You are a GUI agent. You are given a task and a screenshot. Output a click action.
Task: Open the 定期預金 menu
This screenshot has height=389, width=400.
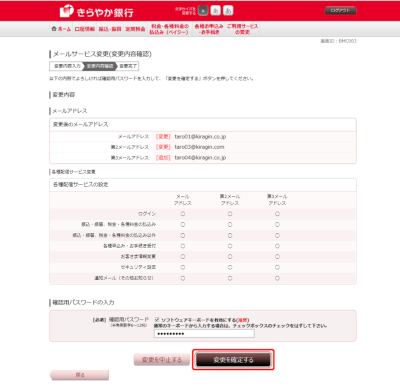tap(135, 29)
